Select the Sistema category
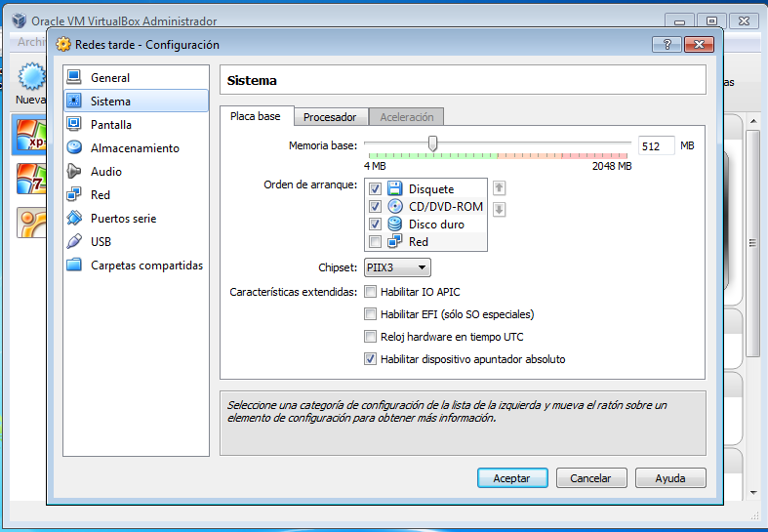Screen dimensions: 768x532 tap(136, 101)
